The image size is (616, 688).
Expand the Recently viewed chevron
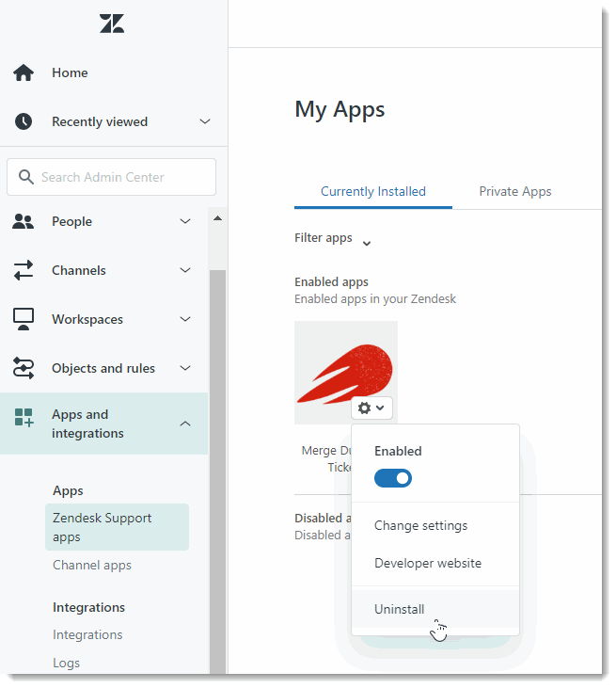(205, 121)
